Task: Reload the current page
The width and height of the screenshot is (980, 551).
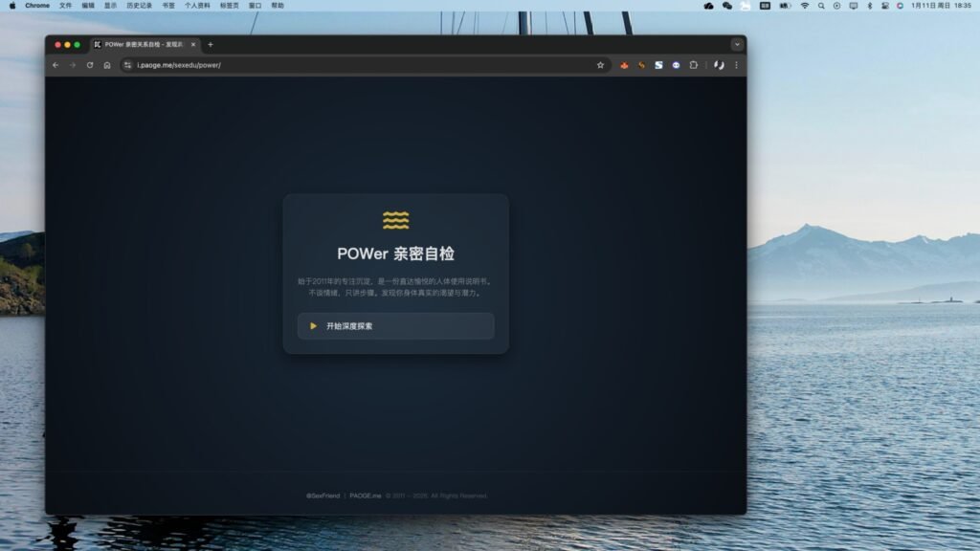Action: coord(90,65)
